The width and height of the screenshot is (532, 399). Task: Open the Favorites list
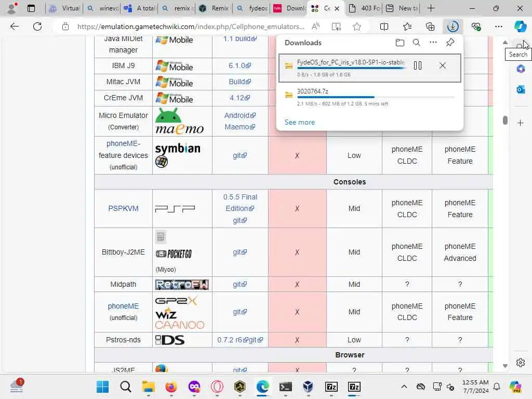(x=407, y=26)
